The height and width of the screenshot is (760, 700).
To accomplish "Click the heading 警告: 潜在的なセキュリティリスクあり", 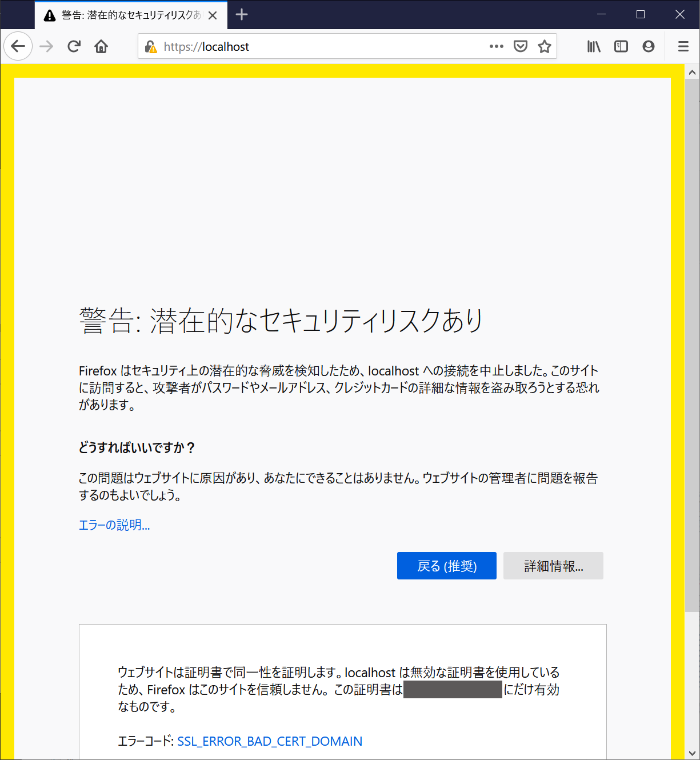I will pos(282,321).
